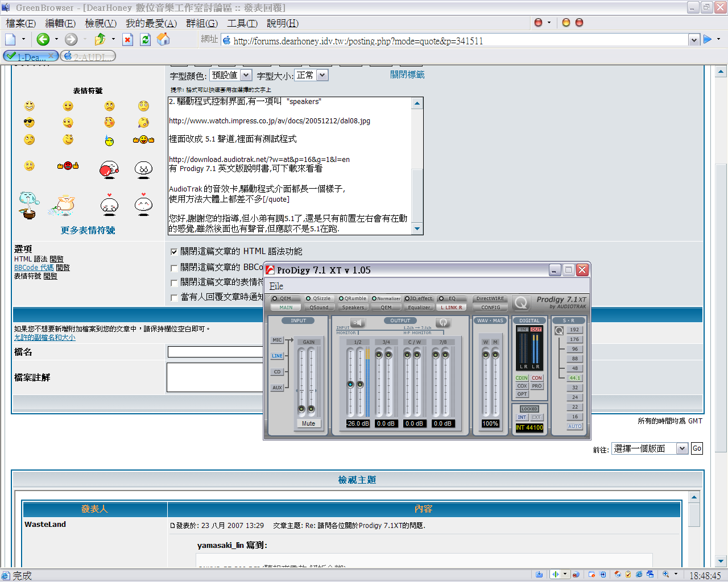Open the forum jump selection dropdown
Screen dimensions: 728x582
[x=650, y=448]
